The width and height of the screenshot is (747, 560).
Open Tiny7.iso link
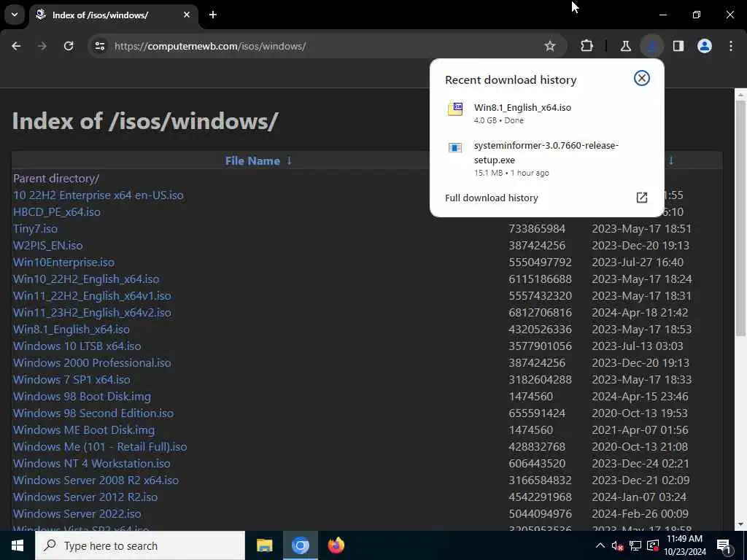(35, 228)
